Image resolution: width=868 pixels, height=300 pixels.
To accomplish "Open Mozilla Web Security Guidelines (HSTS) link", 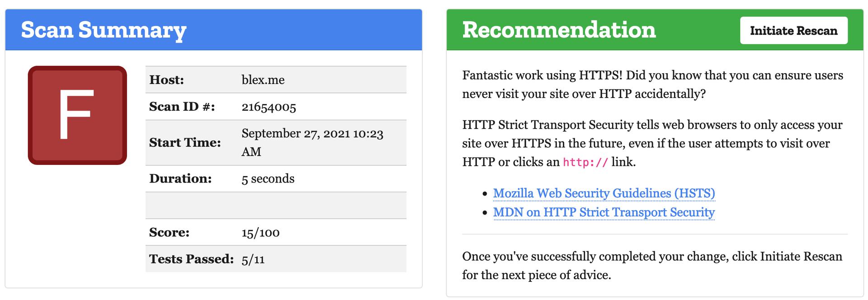I will coord(604,193).
